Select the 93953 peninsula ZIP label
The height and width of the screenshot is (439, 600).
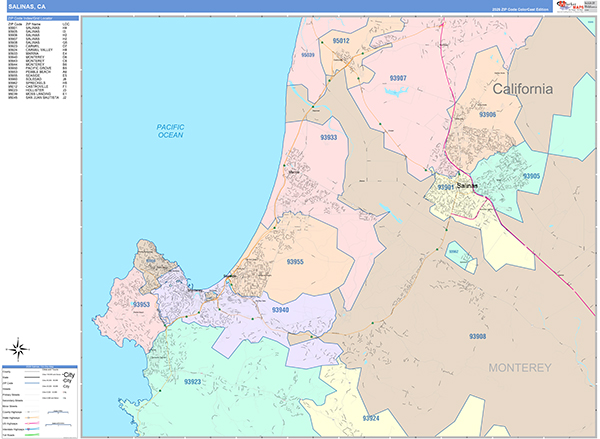141,304
